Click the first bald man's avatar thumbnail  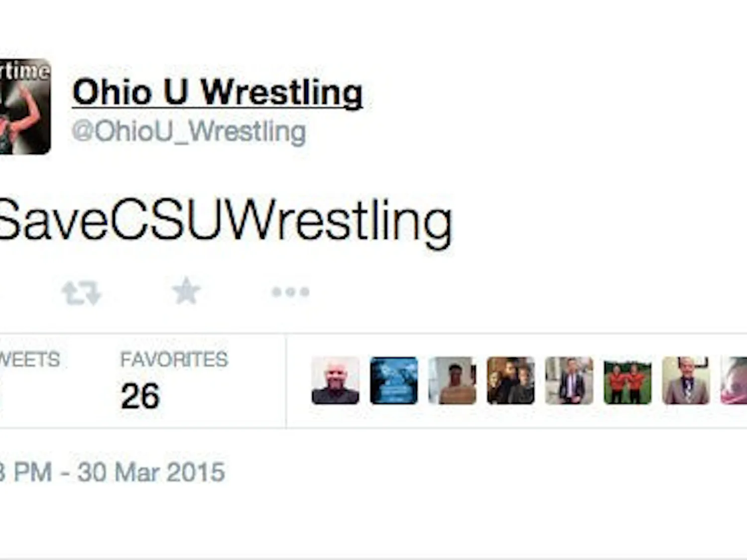[335, 381]
